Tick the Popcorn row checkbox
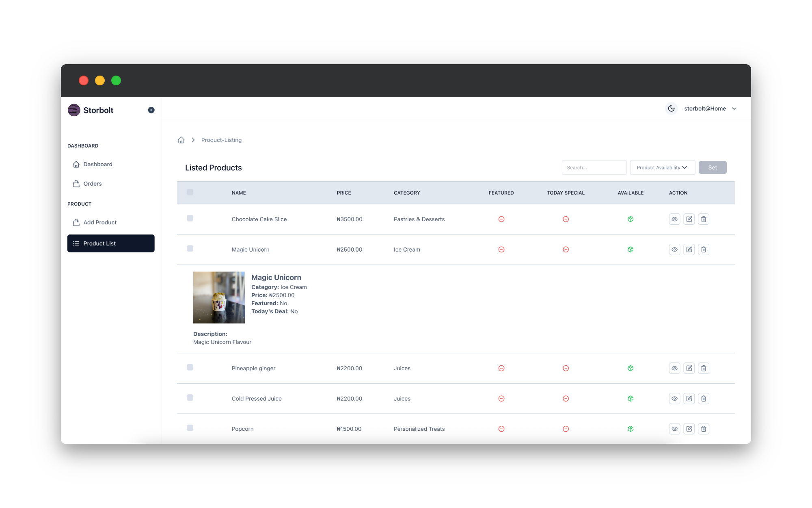The width and height of the screenshot is (812, 508). tap(190, 428)
